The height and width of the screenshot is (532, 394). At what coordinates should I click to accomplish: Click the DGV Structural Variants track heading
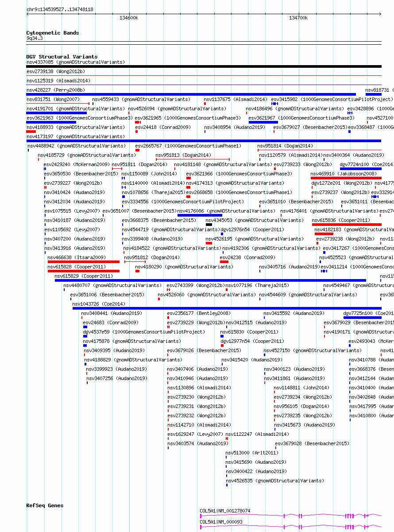tap(62, 57)
